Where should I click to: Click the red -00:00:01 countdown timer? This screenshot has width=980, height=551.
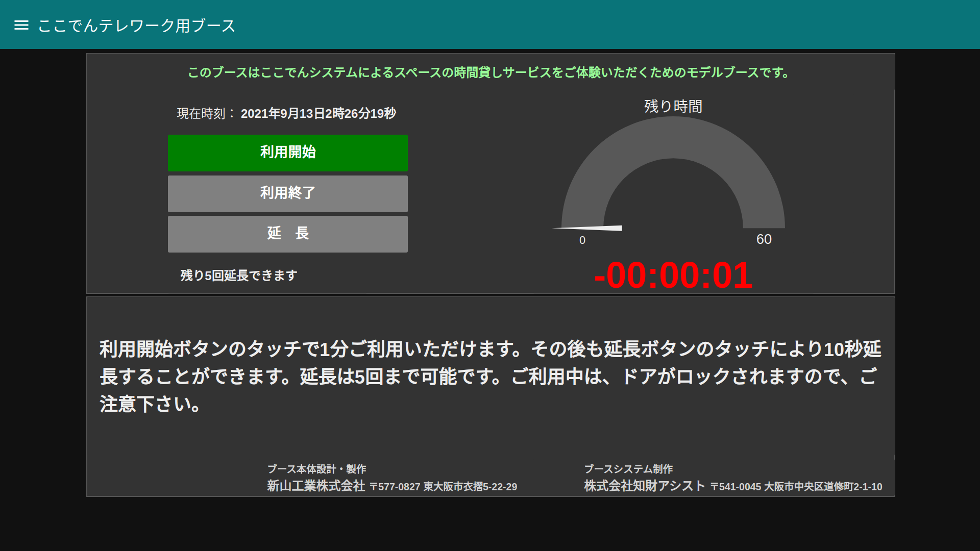[673, 275]
